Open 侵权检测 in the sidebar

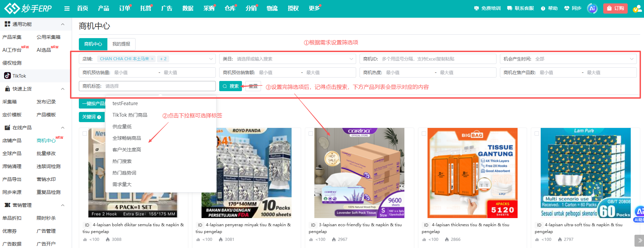[12, 63]
